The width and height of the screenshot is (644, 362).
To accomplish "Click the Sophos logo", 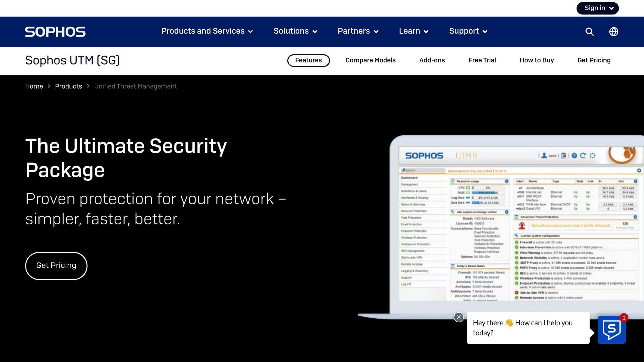I will pyautogui.click(x=55, y=32).
